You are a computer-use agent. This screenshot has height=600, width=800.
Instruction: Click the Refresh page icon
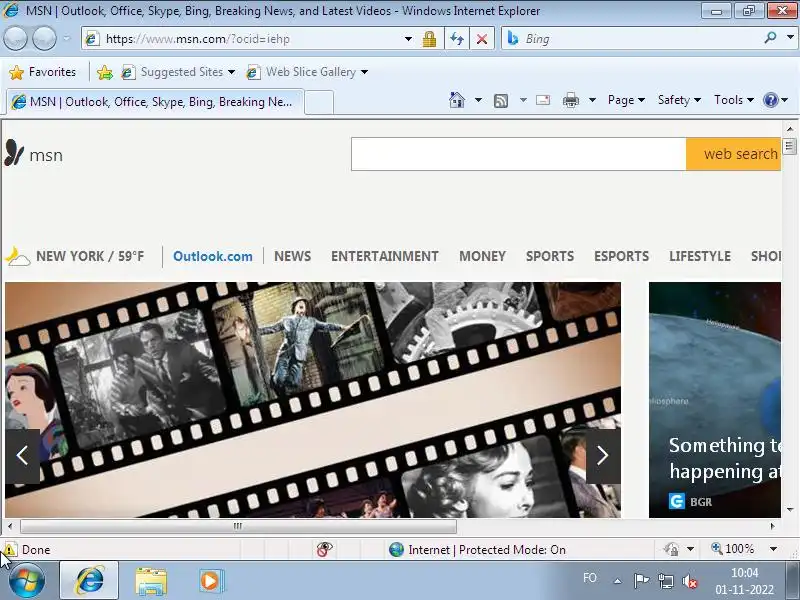click(457, 39)
